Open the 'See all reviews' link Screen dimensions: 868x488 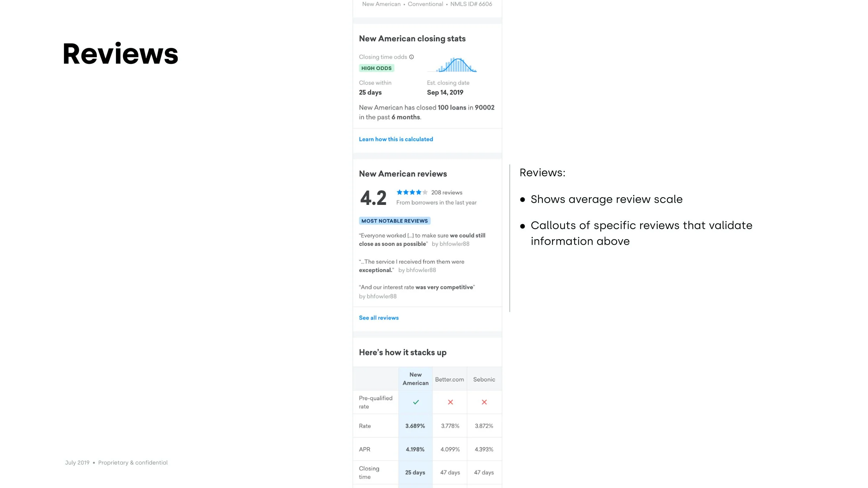[379, 318]
